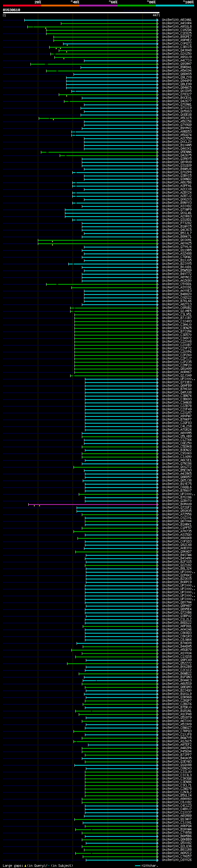Open hit UniRef100_B8I1R8
Screen dimensions: 197x868
(x=176, y=850)
